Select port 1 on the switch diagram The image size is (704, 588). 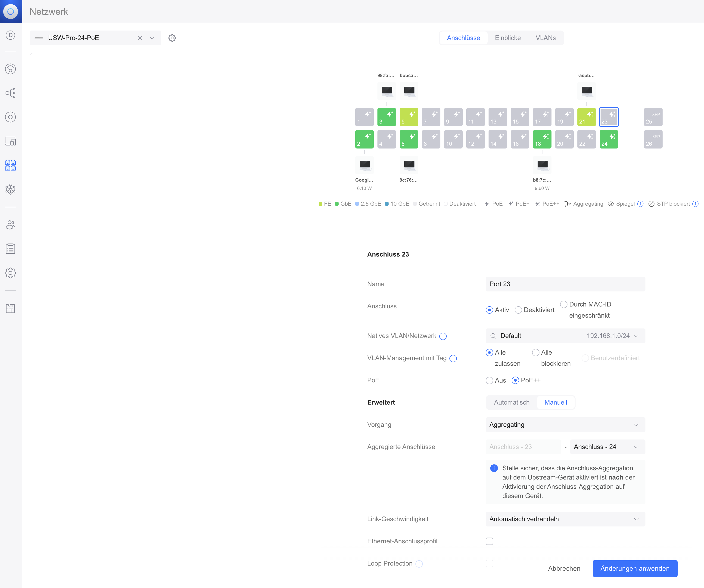364,117
